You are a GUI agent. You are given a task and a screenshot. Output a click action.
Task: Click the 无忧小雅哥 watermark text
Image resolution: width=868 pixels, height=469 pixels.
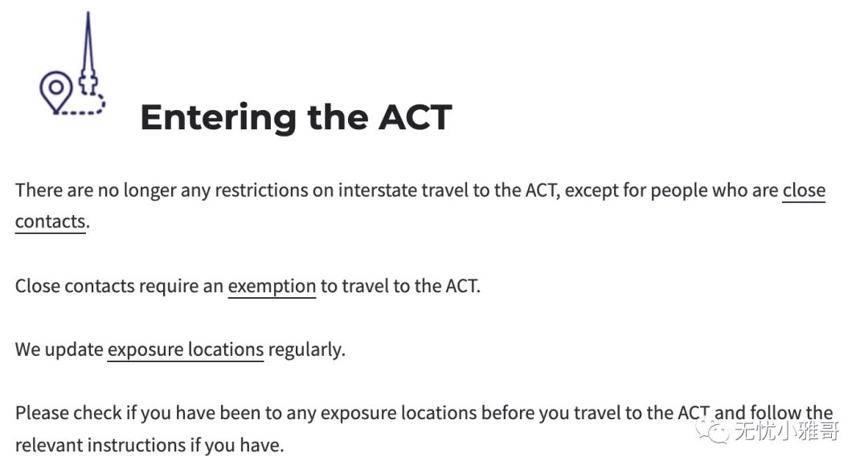click(787, 430)
